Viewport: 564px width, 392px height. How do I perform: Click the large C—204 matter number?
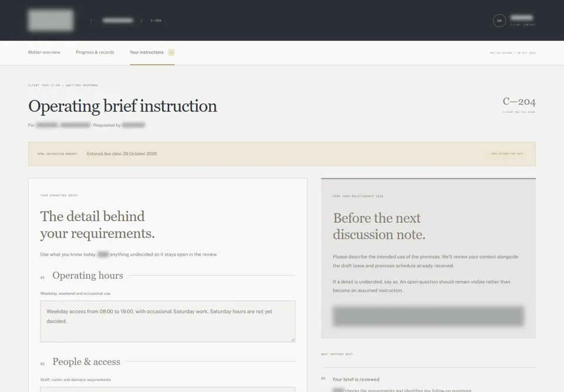coord(519,102)
